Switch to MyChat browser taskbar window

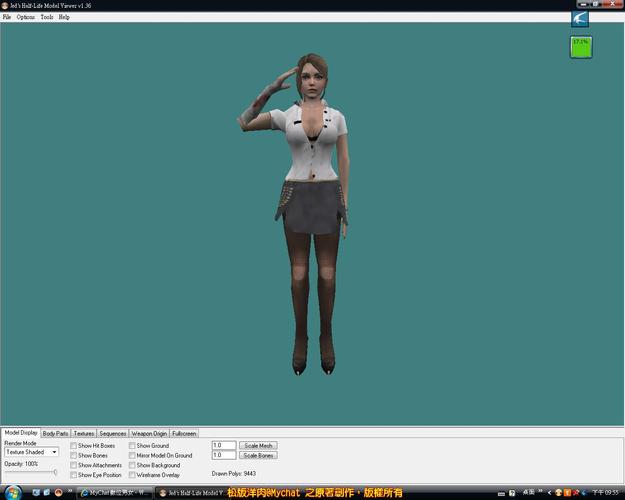[115, 493]
